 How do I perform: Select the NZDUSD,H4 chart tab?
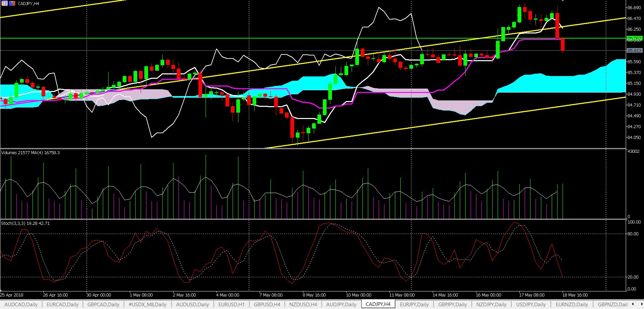(303, 304)
